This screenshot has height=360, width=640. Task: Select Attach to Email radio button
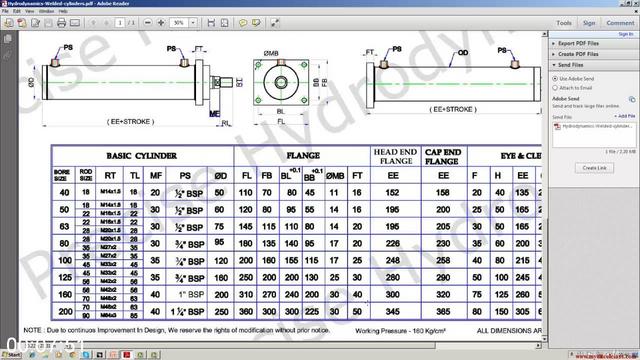tap(555, 88)
